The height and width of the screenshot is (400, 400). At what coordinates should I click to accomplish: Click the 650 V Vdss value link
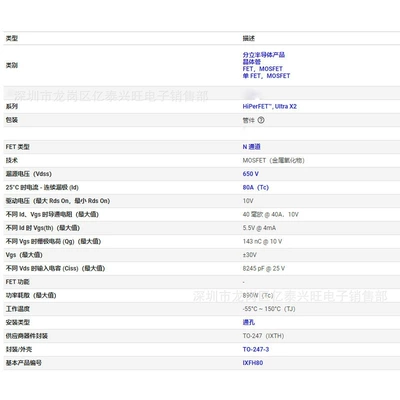click(x=251, y=174)
